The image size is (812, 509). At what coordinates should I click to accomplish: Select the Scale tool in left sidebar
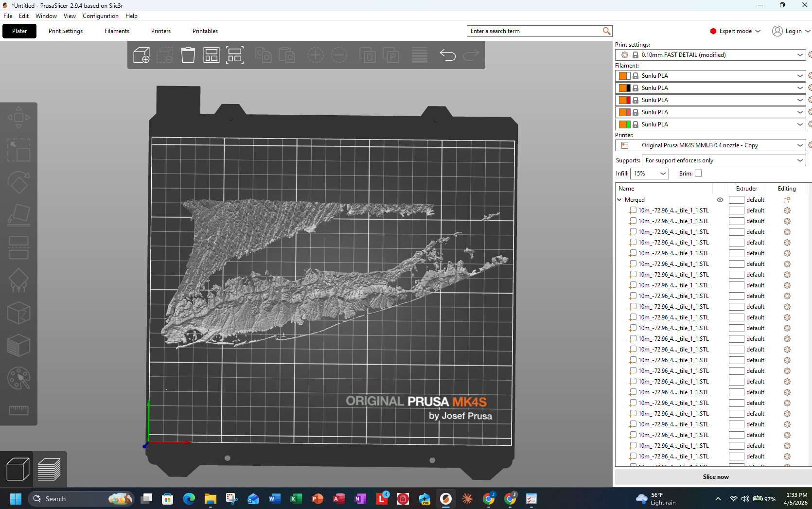18,150
